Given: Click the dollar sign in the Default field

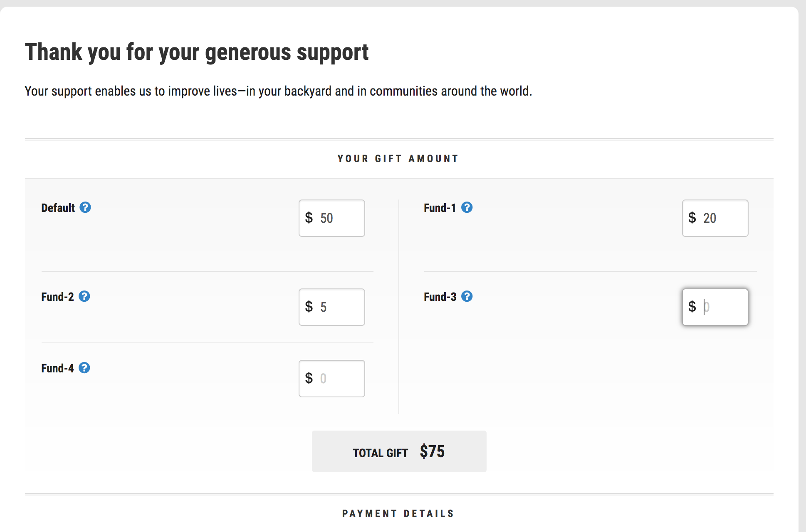Looking at the screenshot, I should tap(309, 218).
